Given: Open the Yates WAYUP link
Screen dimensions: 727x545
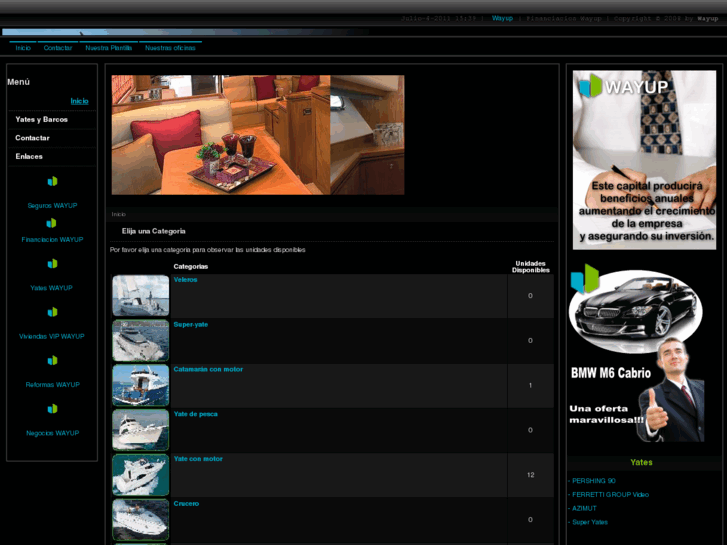Looking at the screenshot, I should point(51,288).
